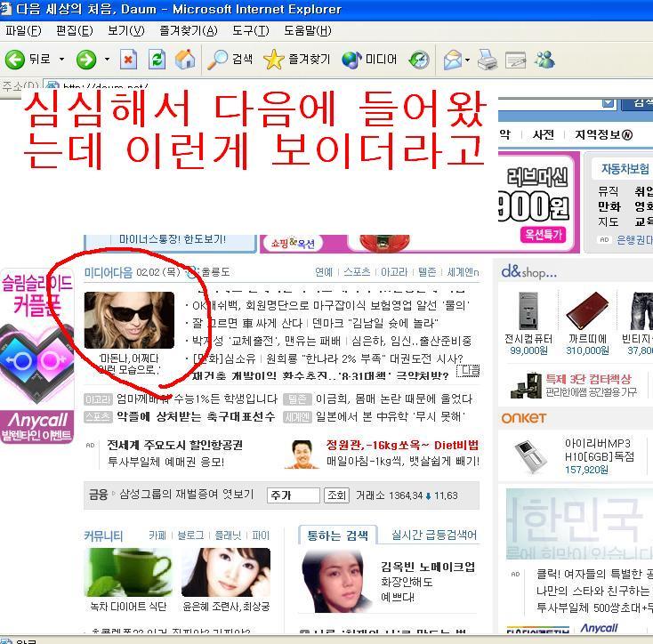653x644 pixels.
Task: Expand the Mail icon dropdown arrow
Action: (467, 60)
